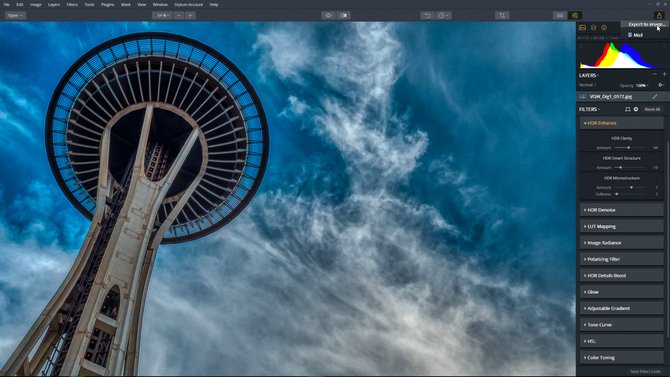Click the round icon beside Reset All
The width and height of the screenshot is (670, 377).
tap(636, 109)
